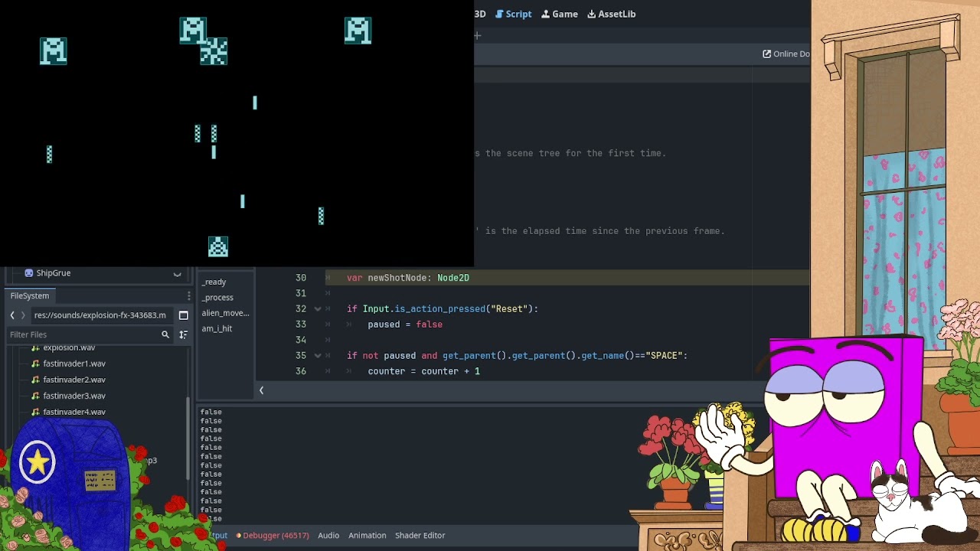Switch to the 3D workspace tab

pyautogui.click(x=480, y=14)
